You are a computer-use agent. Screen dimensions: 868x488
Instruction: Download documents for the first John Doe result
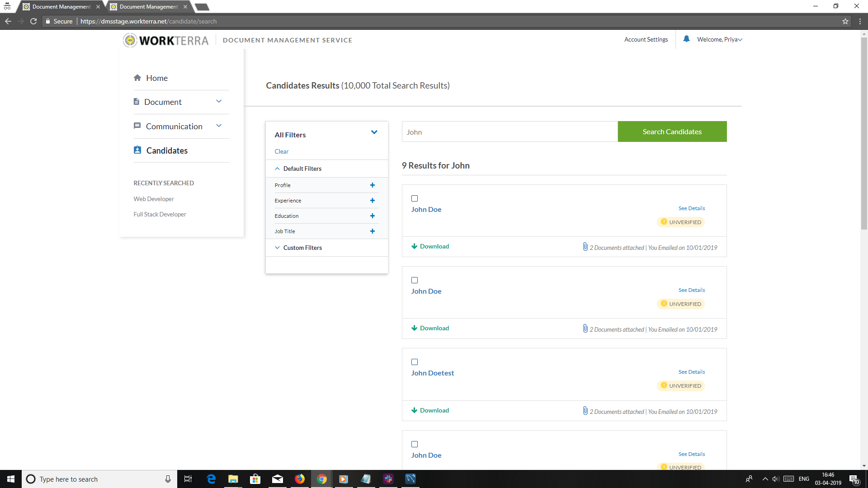click(x=429, y=246)
